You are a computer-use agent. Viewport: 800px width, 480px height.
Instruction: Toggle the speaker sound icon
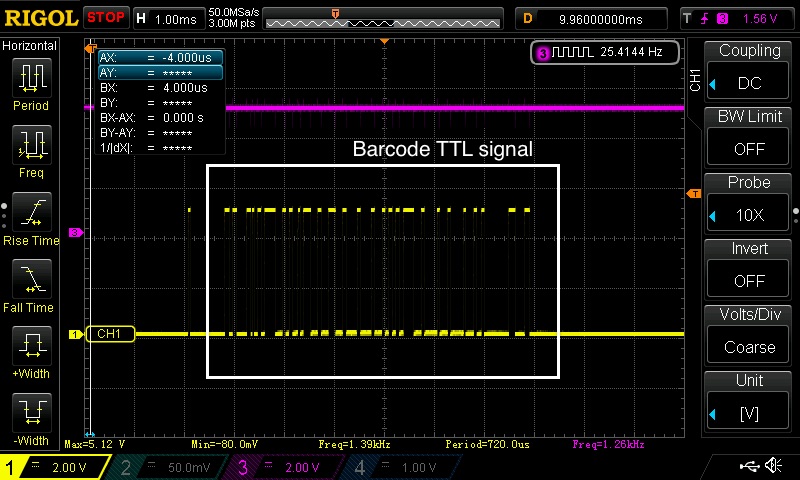point(773,466)
